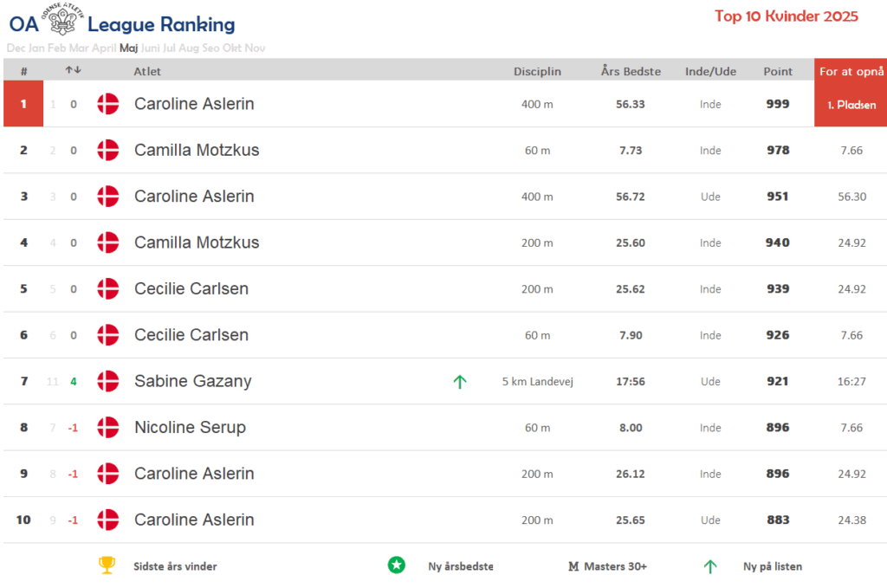Click Danish flag beside Camilla Motzkus 60 m

click(108, 151)
